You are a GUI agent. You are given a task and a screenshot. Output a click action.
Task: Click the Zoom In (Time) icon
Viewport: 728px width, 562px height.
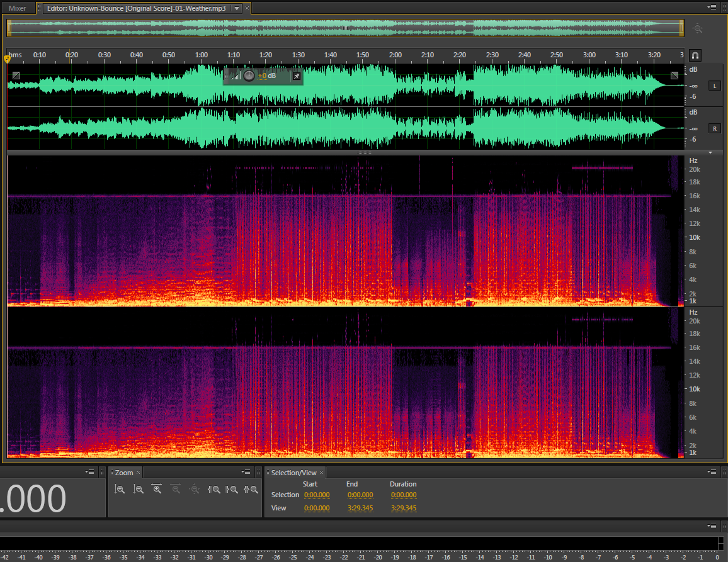point(157,489)
